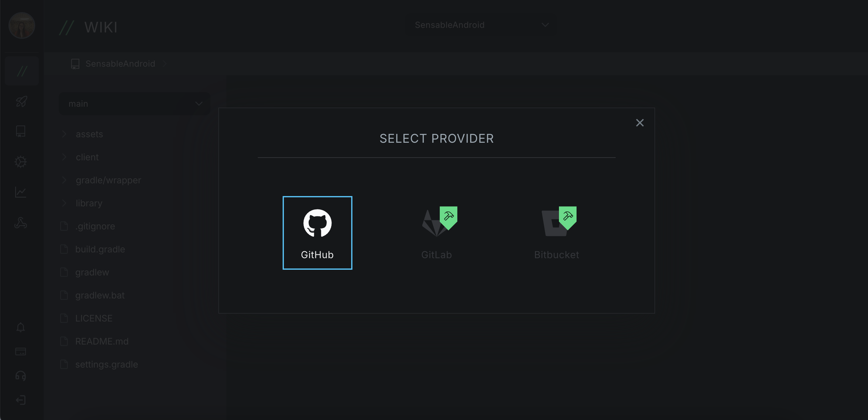Open the Deployments section
The image size is (868, 420).
click(x=21, y=101)
